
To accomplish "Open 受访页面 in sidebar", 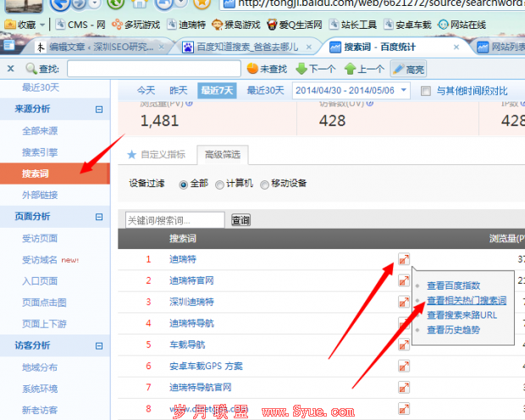I will (40, 239).
